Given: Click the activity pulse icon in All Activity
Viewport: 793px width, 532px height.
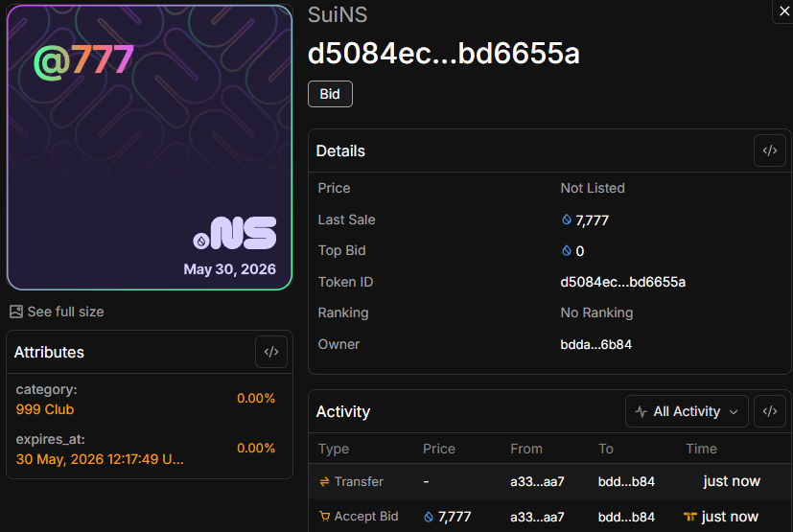Looking at the screenshot, I should tap(641, 411).
